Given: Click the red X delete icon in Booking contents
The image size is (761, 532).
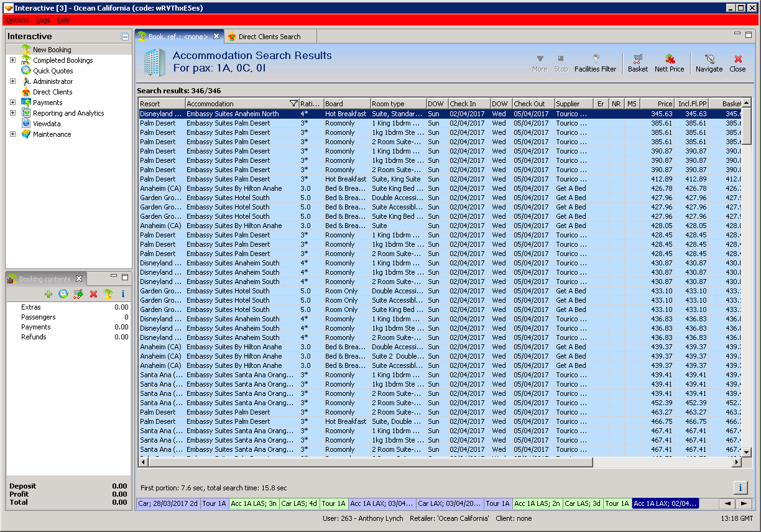Looking at the screenshot, I should click(x=93, y=294).
